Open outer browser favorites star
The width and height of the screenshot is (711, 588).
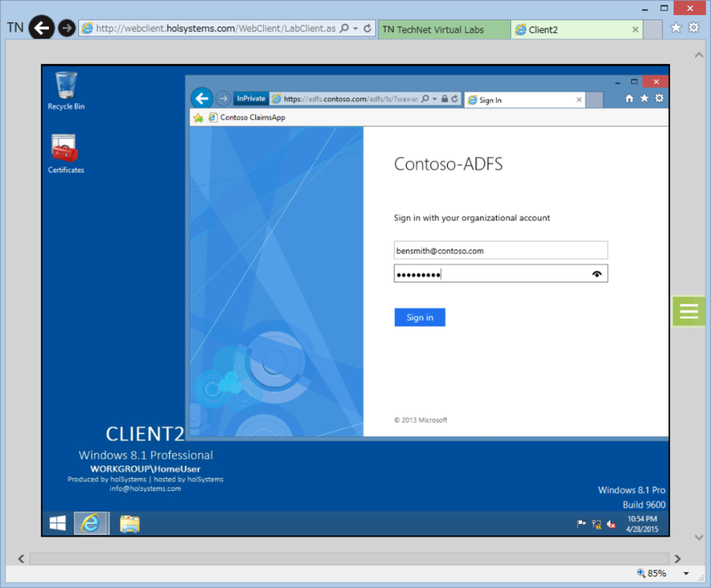tap(675, 28)
